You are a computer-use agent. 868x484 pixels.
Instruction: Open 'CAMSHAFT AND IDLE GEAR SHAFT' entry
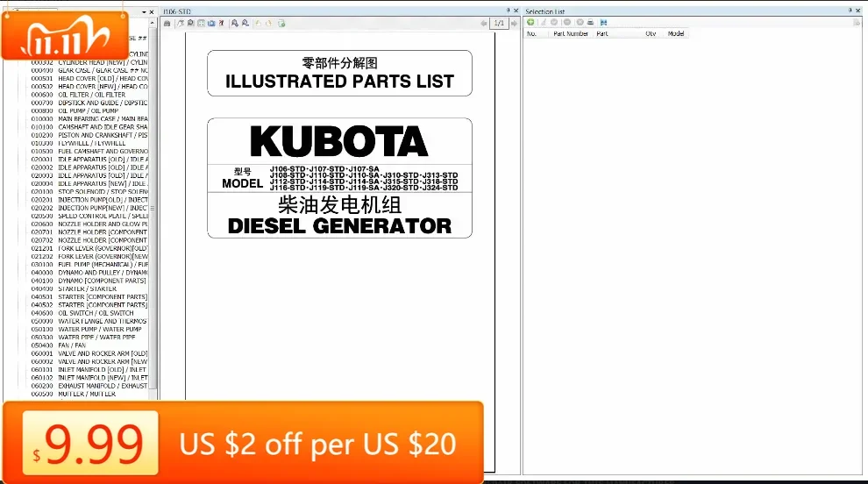[x=89, y=127]
